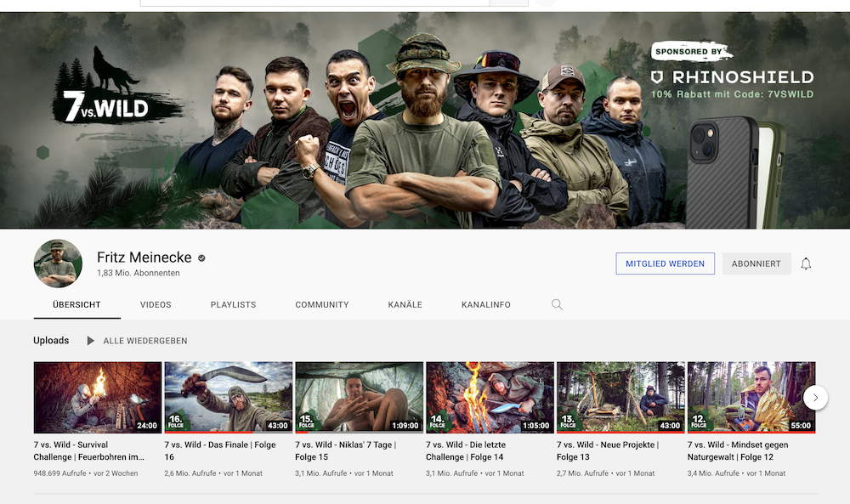Image resolution: width=850 pixels, height=504 pixels.
Task: Click the 1:05:00 duration badge
Action: click(535, 426)
